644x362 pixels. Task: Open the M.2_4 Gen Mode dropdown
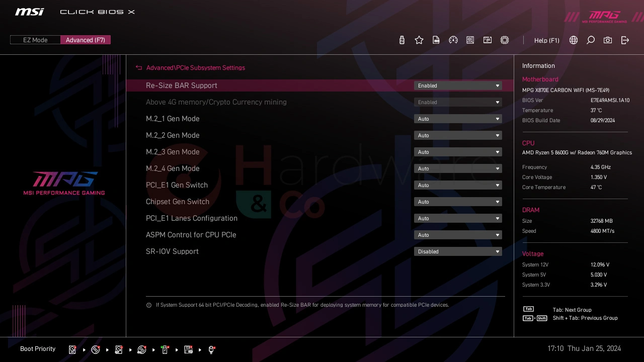click(458, 168)
